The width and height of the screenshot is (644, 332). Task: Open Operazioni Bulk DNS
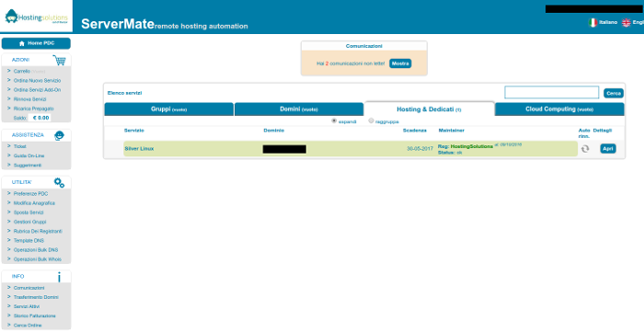click(36, 250)
